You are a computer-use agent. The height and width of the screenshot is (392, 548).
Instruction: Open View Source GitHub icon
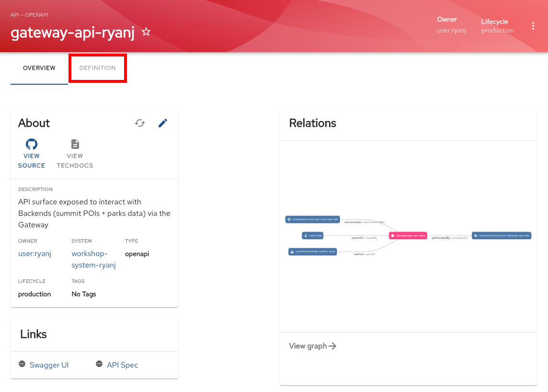[x=32, y=144]
